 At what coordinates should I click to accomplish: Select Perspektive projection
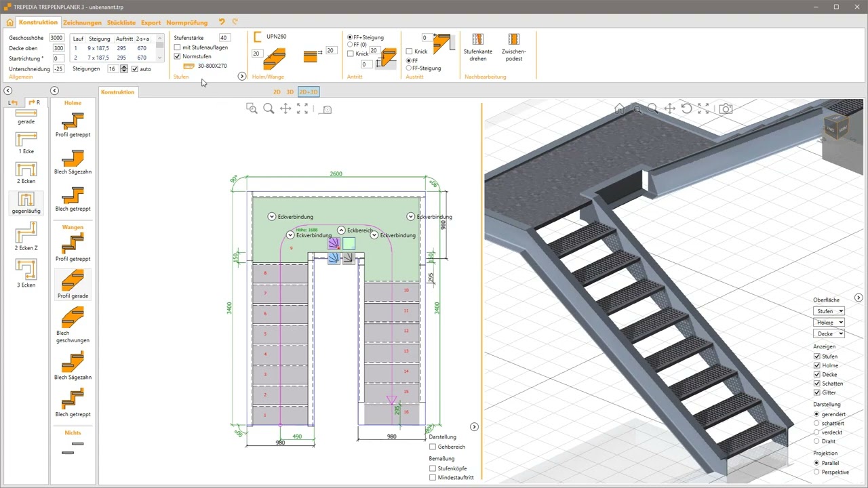click(816, 472)
